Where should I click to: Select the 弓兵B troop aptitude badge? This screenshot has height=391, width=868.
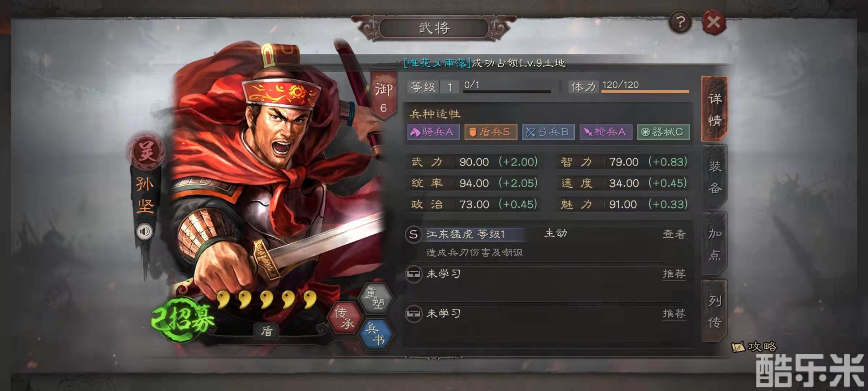point(548,132)
